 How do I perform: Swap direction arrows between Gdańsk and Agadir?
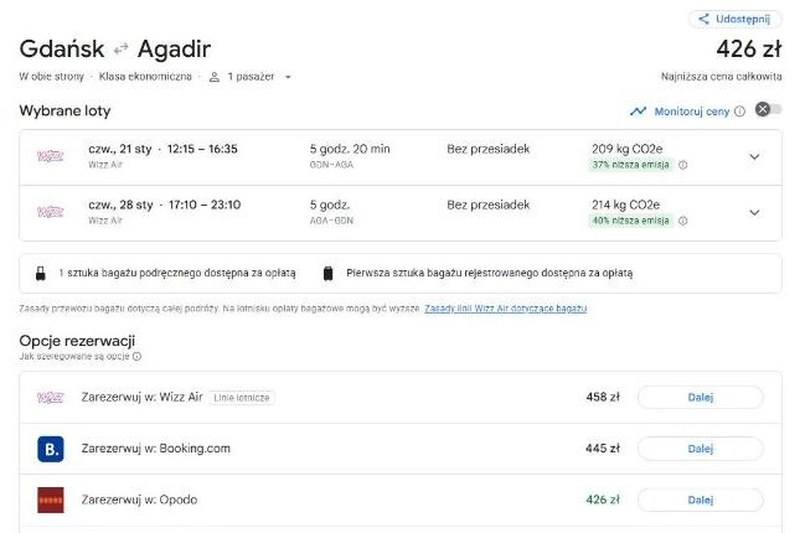pos(121,49)
